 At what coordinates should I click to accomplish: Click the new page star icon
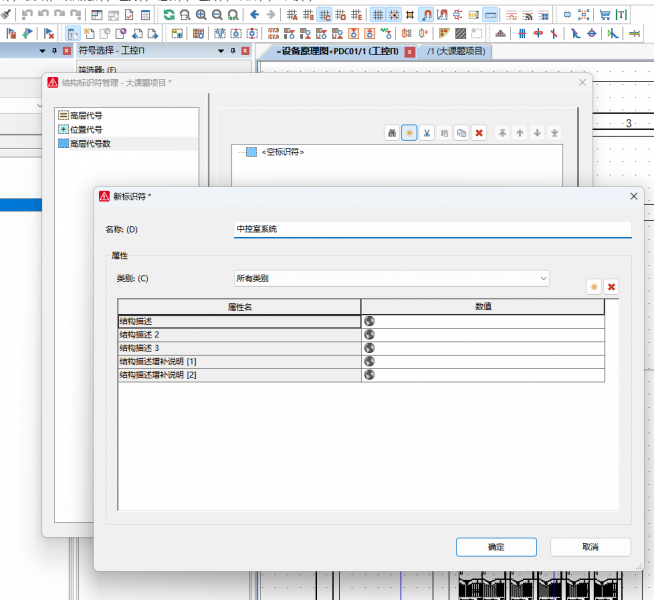[x=88, y=33]
